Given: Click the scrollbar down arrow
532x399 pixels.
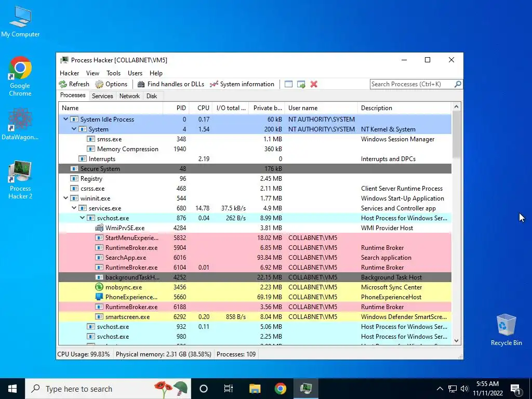Looking at the screenshot, I should 456,341.
